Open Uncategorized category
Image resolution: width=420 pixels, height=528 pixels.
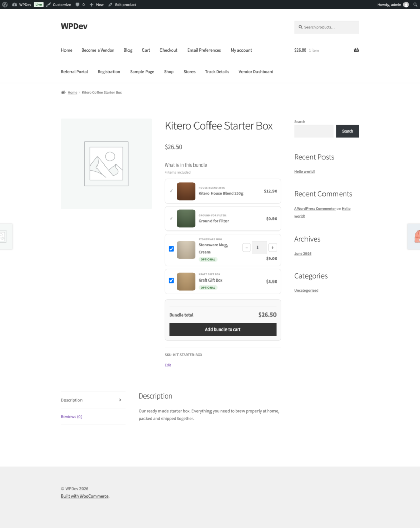[x=306, y=291]
